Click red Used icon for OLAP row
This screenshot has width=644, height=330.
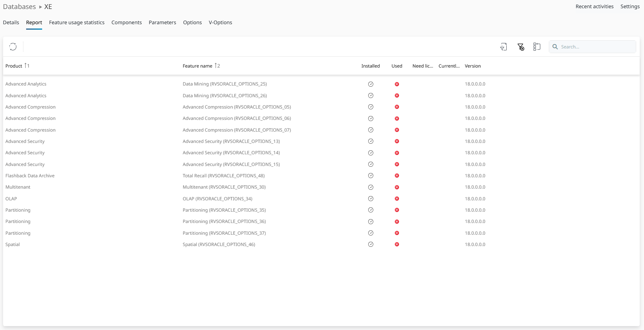pos(397,199)
